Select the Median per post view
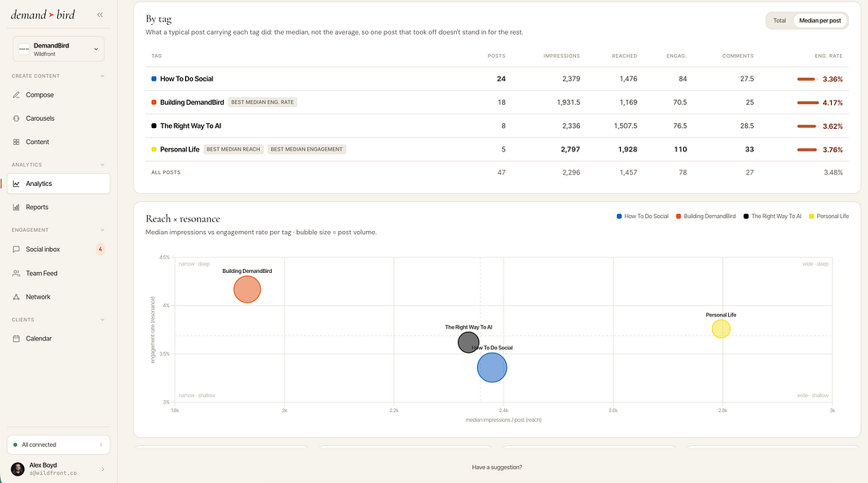This screenshot has height=483, width=868. point(820,20)
